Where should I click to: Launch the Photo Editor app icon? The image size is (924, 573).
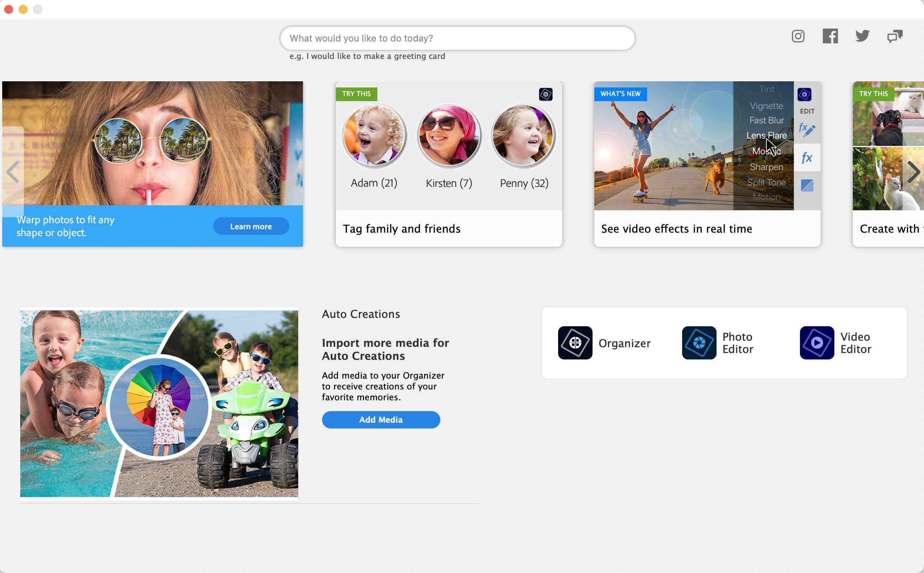pyautogui.click(x=699, y=343)
